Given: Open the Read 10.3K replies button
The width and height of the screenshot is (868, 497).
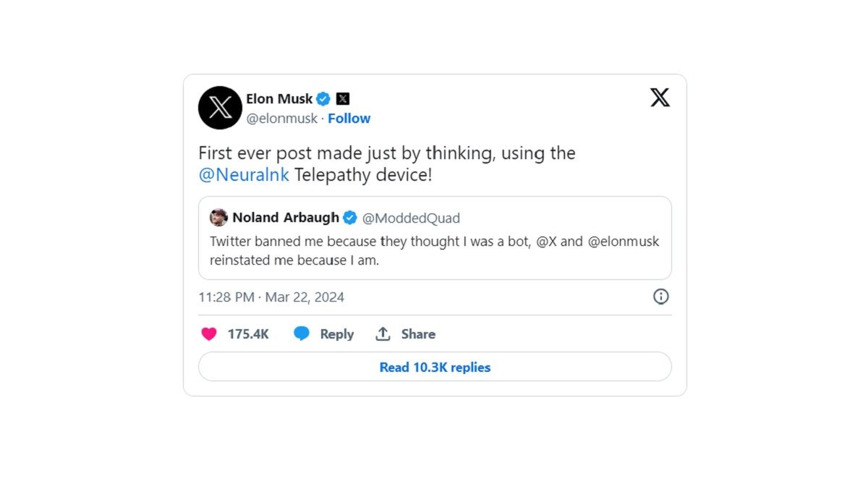Looking at the screenshot, I should point(435,368).
